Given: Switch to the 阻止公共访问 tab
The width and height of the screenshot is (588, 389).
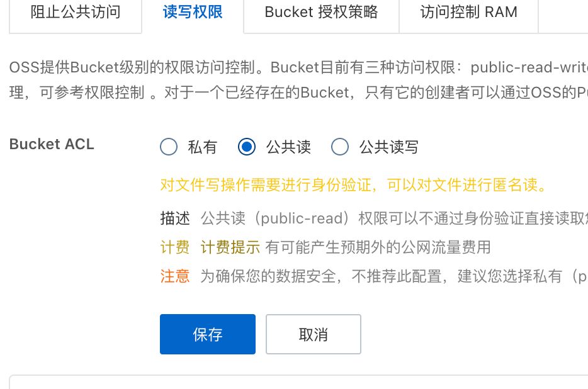Looking at the screenshot, I should (76, 12).
